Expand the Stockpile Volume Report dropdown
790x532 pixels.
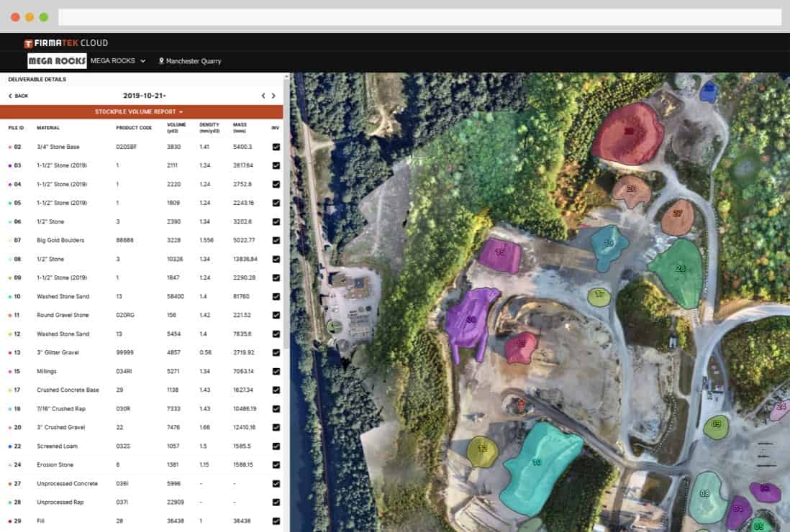[x=140, y=112]
